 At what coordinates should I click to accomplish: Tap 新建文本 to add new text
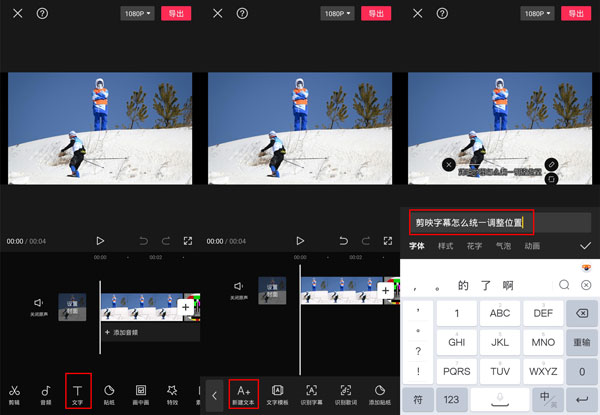(x=245, y=394)
